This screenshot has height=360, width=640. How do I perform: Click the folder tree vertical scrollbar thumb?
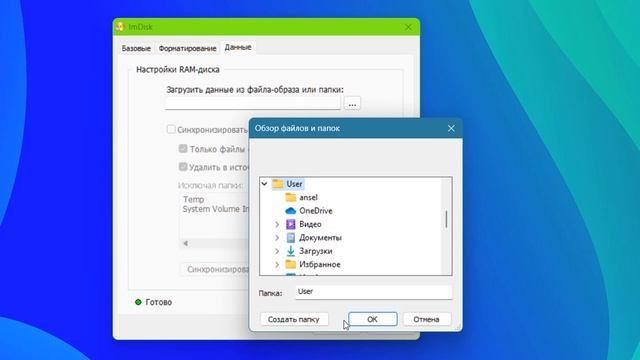click(447, 219)
